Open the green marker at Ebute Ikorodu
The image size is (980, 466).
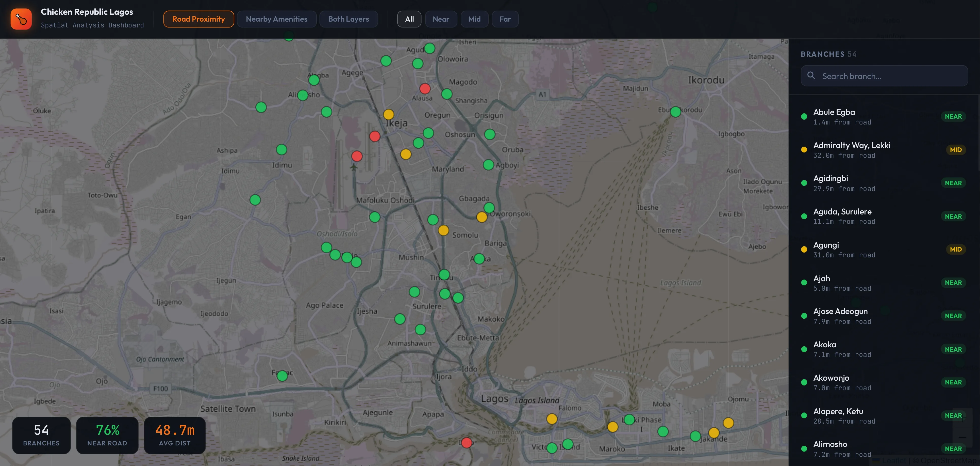coord(676,112)
